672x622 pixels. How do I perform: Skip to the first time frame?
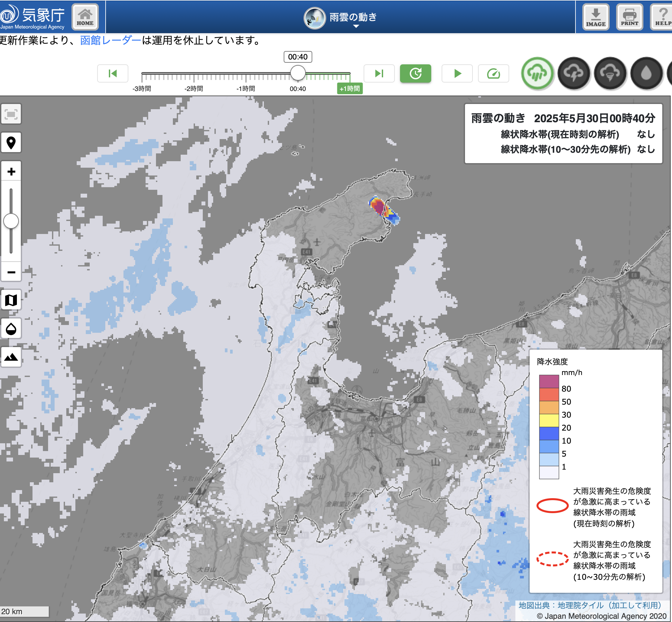tap(113, 73)
